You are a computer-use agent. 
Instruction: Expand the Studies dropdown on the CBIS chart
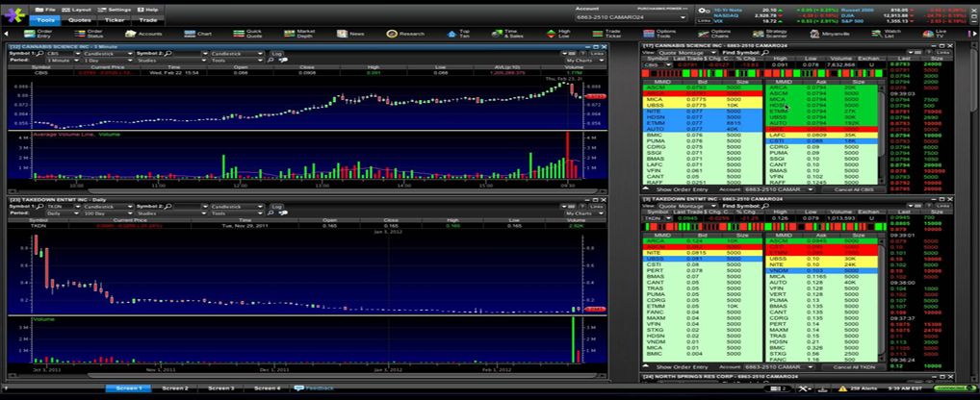169,61
